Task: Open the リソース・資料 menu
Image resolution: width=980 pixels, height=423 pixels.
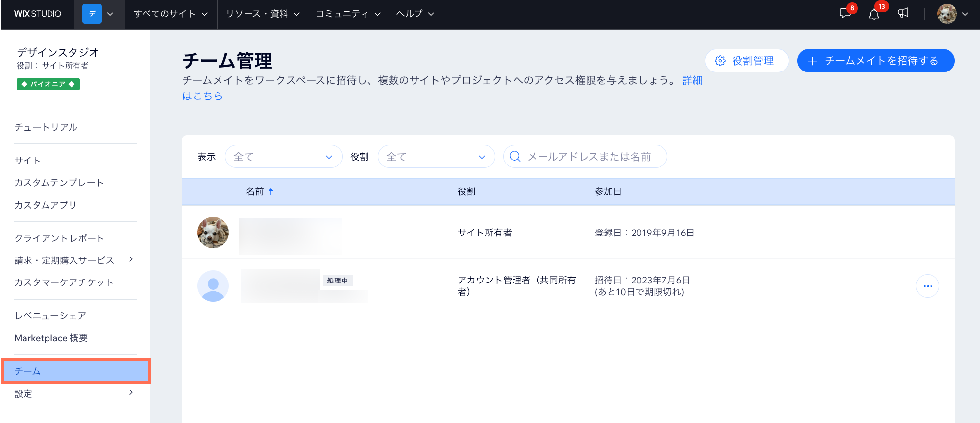Action: [x=263, y=14]
